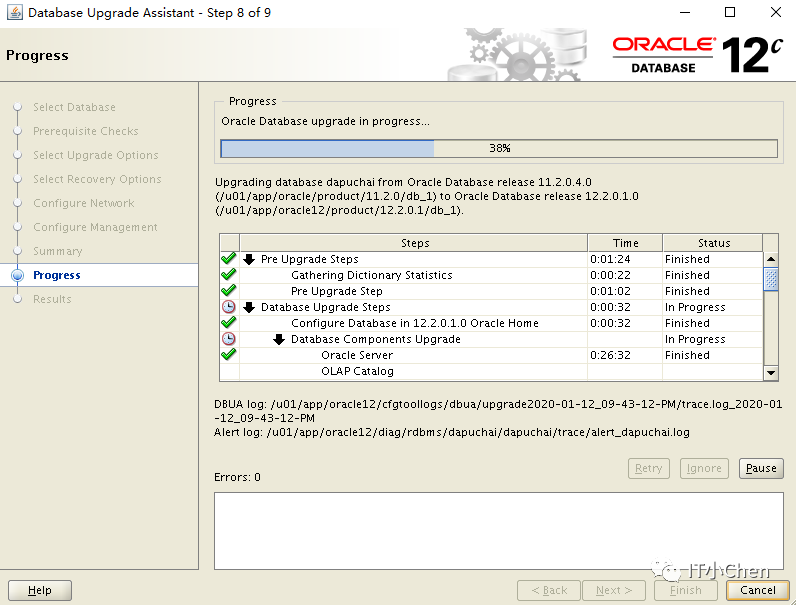Click the Errors: 0 label

coord(237,477)
